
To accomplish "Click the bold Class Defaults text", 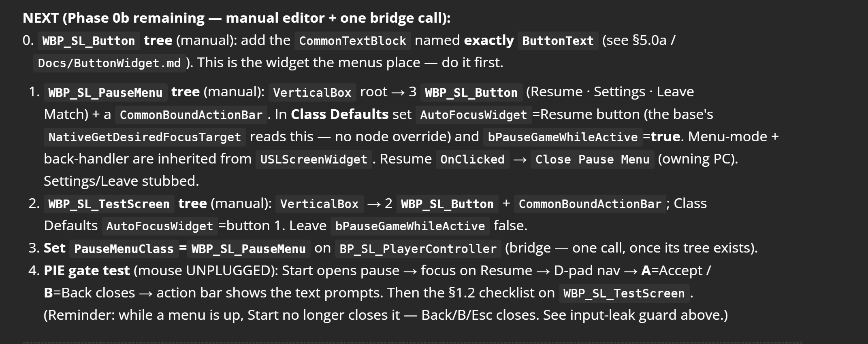I will 339,115.
